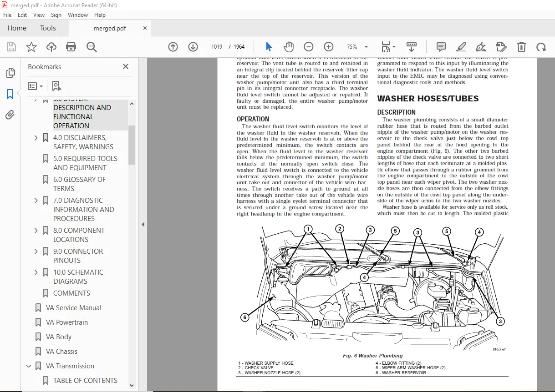Switch to the Tools tab
Screen dimensions: 555x392
point(48,28)
